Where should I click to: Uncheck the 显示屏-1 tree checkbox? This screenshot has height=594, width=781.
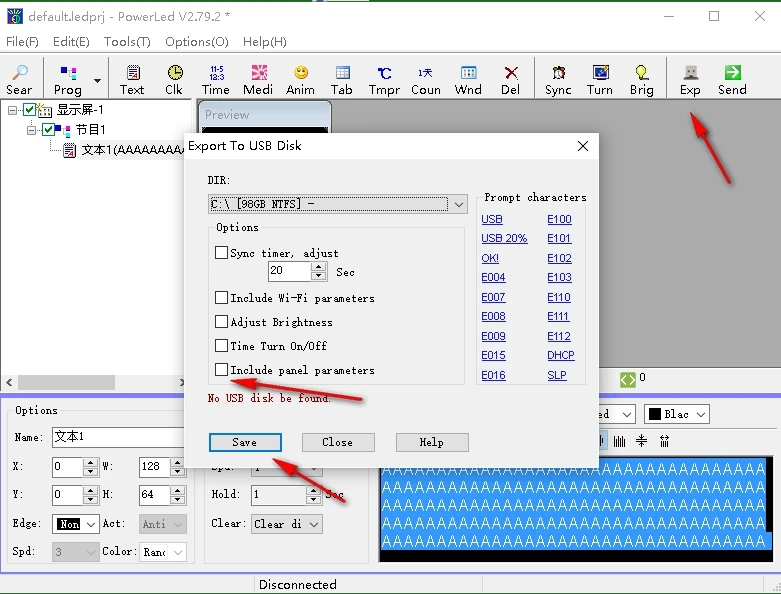click(29, 110)
